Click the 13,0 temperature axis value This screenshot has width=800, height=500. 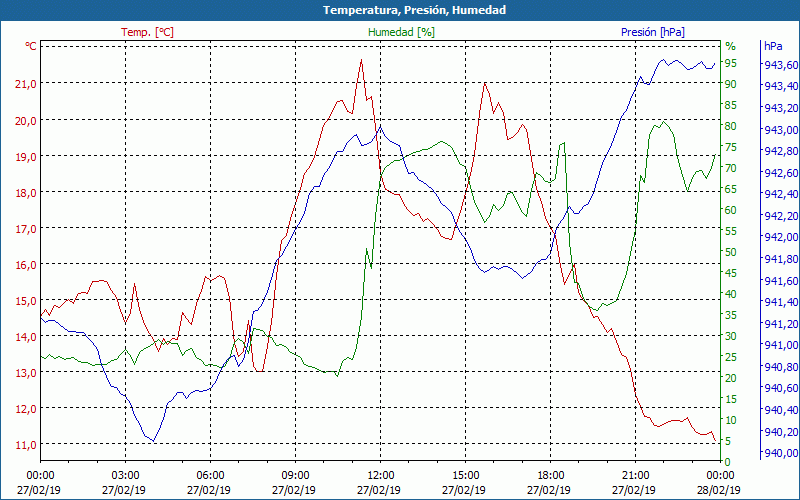(x=26, y=372)
